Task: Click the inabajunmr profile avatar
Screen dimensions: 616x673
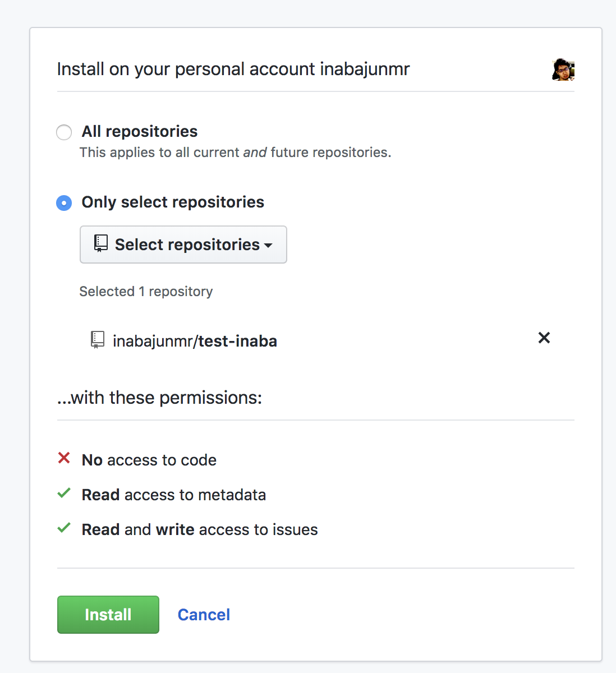Action: click(x=563, y=70)
